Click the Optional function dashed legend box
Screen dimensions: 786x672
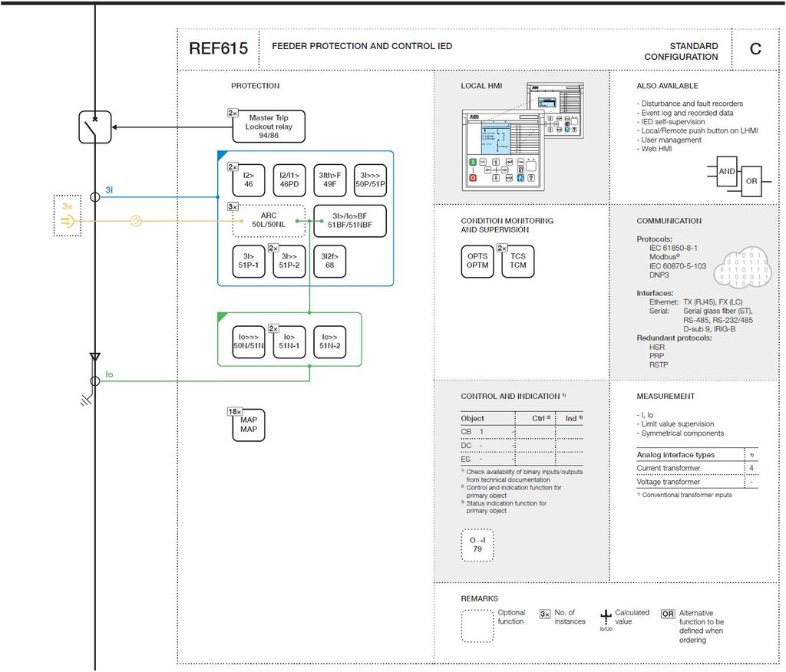477,626
